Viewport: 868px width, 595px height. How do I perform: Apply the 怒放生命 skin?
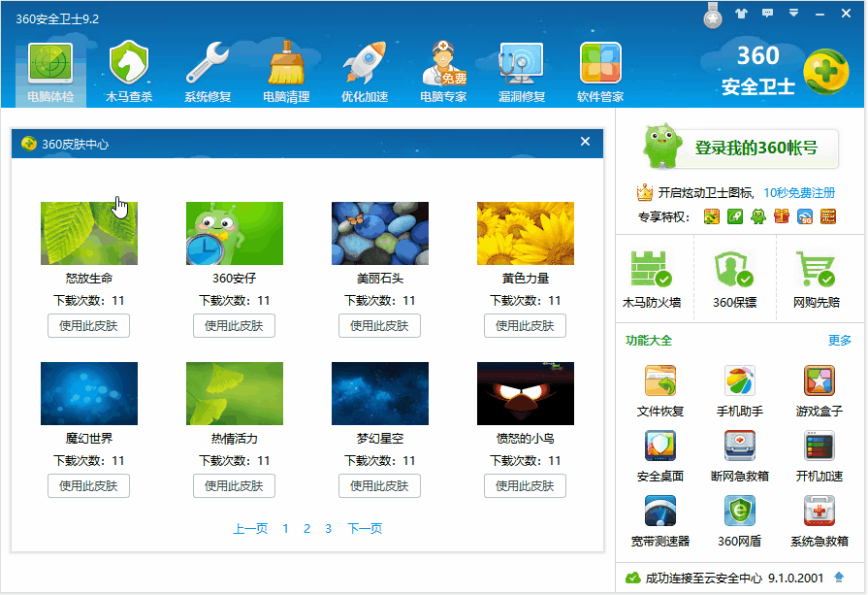pyautogui.click(x=88, y=326)
